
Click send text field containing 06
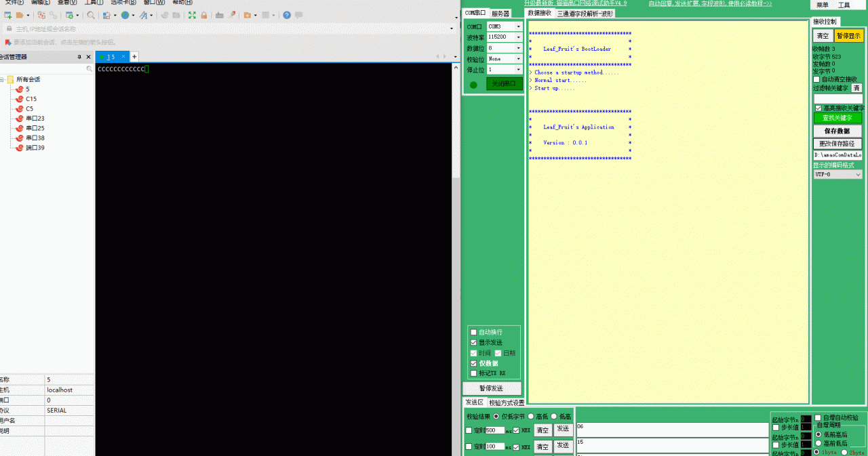[x=672, y=430]
